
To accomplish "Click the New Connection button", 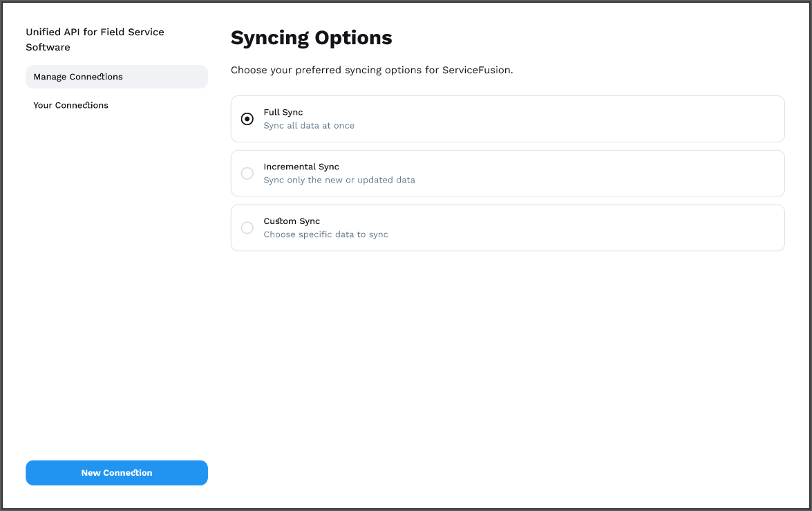I will pyautogui.click(x=116, y=472).
